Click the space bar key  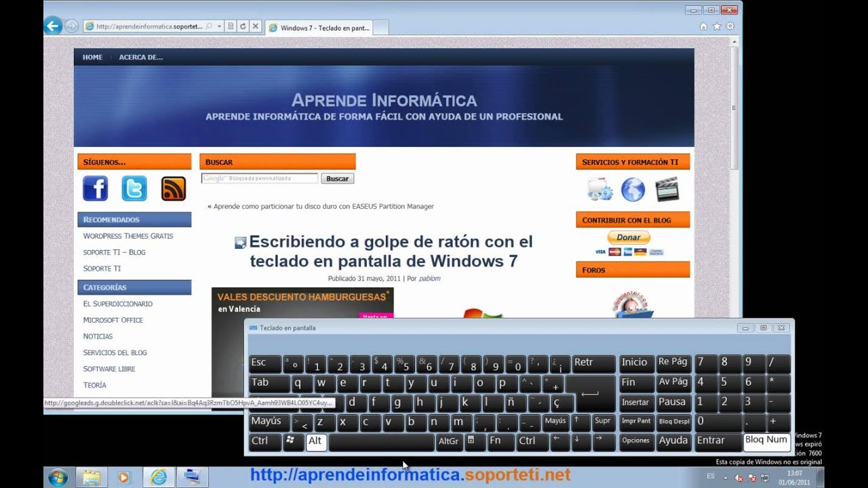click(x=381, y=442)
